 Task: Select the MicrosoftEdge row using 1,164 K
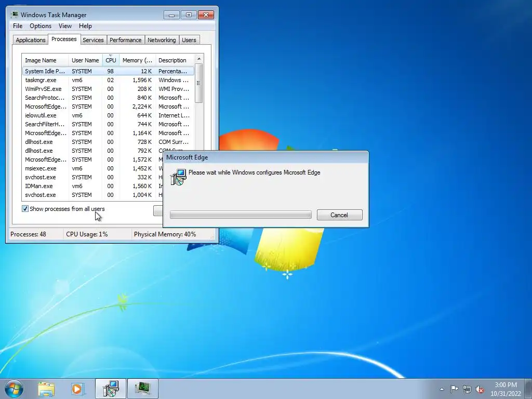tap(108, 133)
